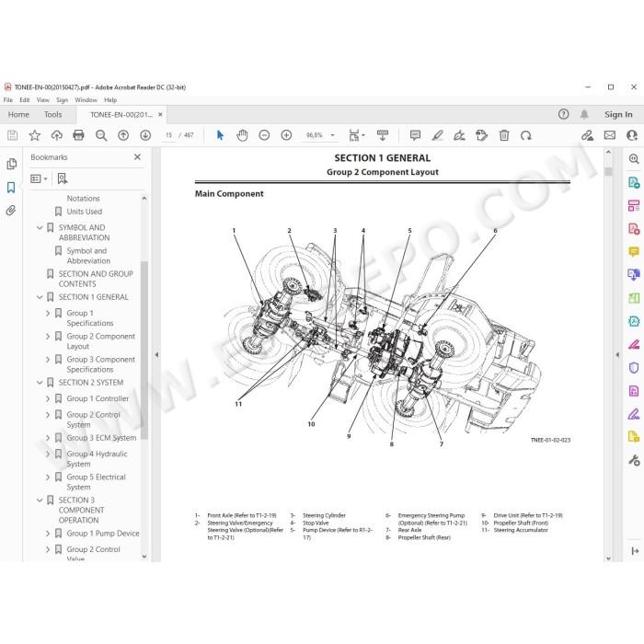
Task: Open the attachments paperclip panel
Action: pos(11,211)
